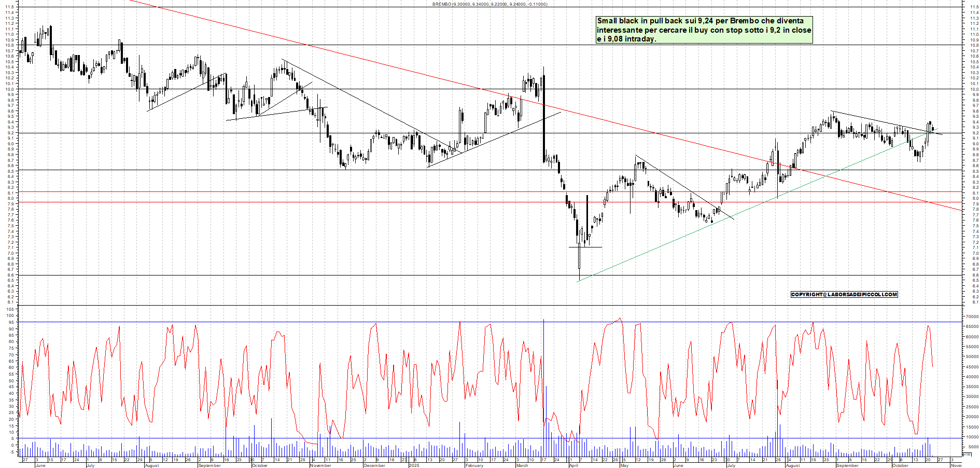Screen dimensions: 980x468
Task: Click the August label at the left of the date axis
Action: [151, 465]
